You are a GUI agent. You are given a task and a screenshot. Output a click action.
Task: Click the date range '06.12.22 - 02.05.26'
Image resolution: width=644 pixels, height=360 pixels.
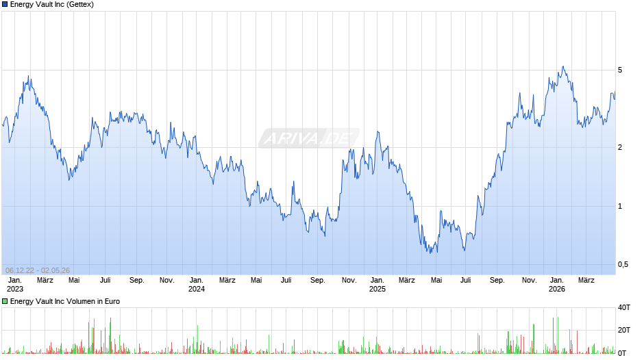tap(38, 270)
